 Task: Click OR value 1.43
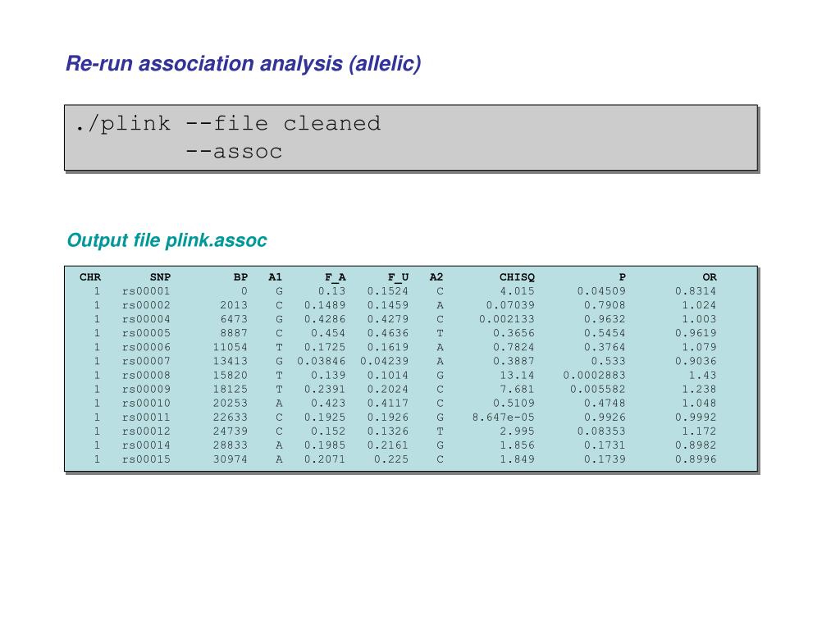pos(702,375)
